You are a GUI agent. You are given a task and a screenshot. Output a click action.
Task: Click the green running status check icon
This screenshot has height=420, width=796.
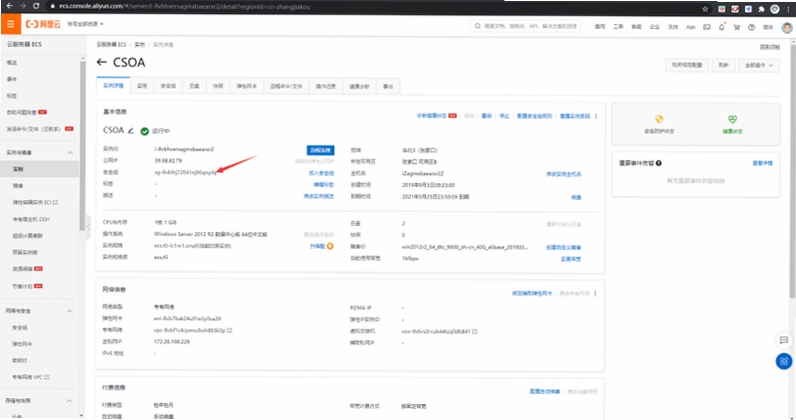point(144,131)
